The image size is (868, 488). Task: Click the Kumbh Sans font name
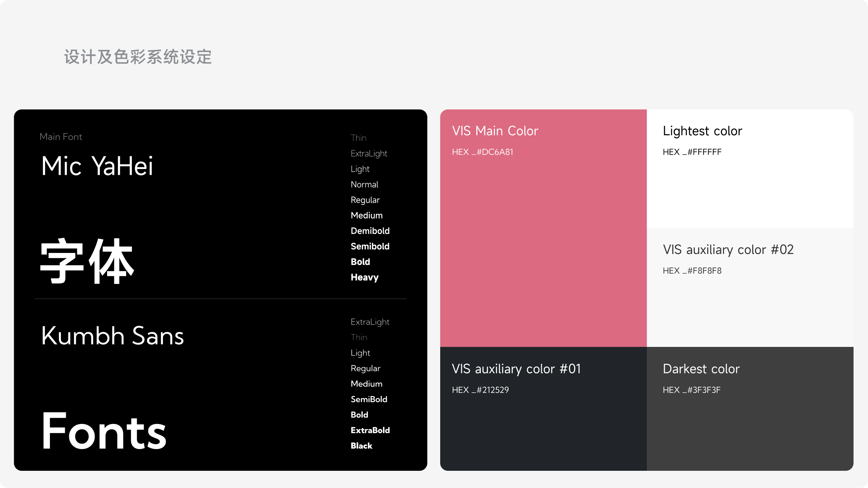[x=112, y=336]
